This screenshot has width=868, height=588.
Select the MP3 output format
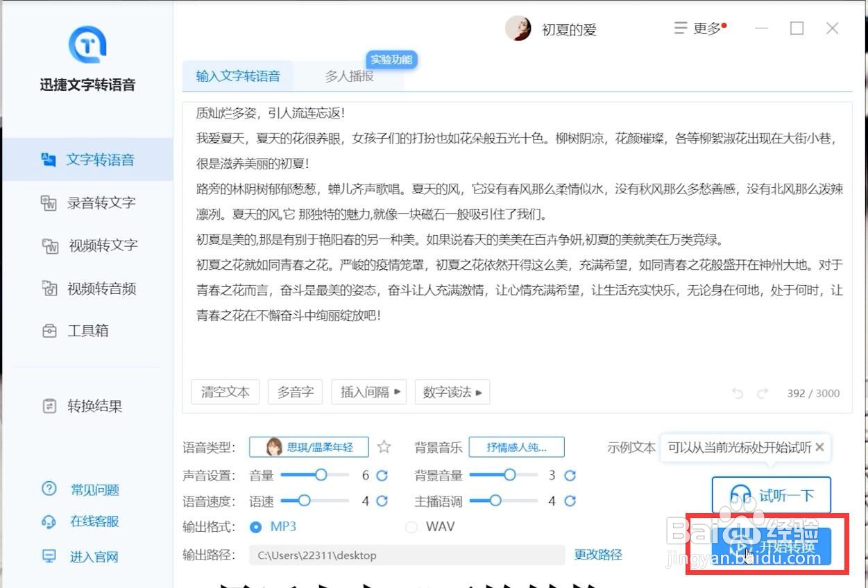[273, 527]
